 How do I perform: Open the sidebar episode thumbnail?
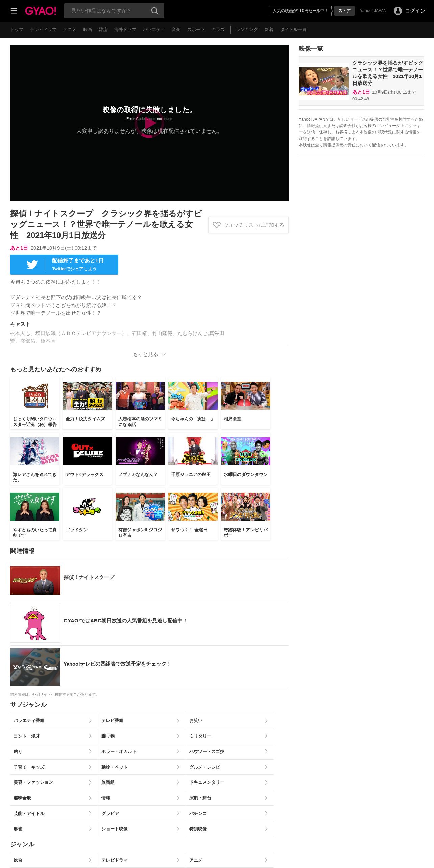324,81
